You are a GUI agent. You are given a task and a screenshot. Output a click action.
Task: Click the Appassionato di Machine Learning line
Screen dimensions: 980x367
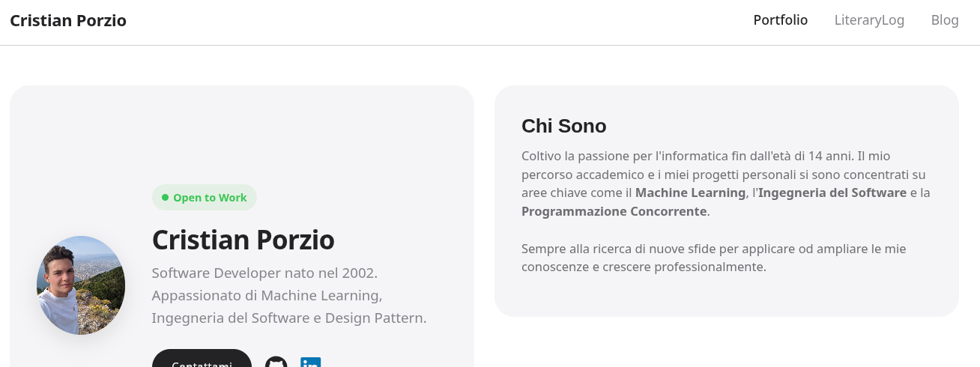[x=267, y=295]
